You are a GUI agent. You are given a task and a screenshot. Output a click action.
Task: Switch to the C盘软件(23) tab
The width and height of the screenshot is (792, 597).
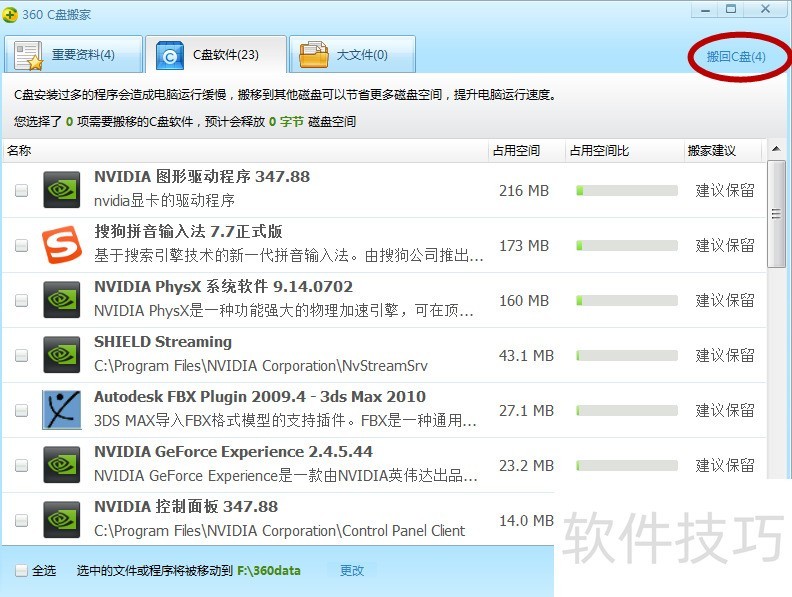coord(216,55)
